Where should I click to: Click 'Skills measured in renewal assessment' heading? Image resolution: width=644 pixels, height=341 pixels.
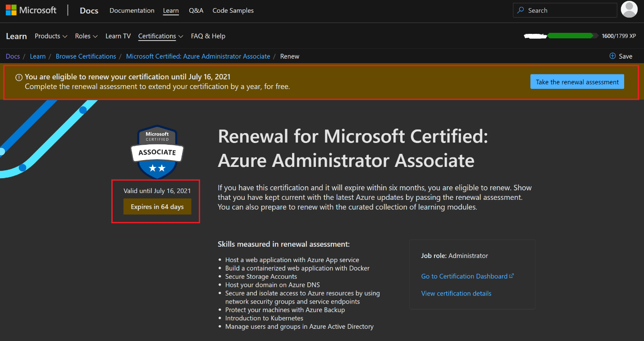tap(283, 244)
